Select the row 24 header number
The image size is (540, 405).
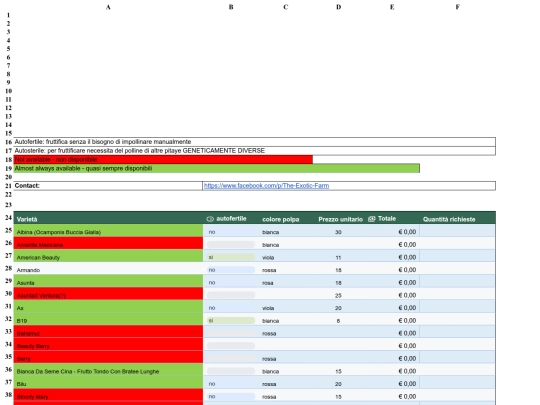pyautogui.click(x=8, y=218)
